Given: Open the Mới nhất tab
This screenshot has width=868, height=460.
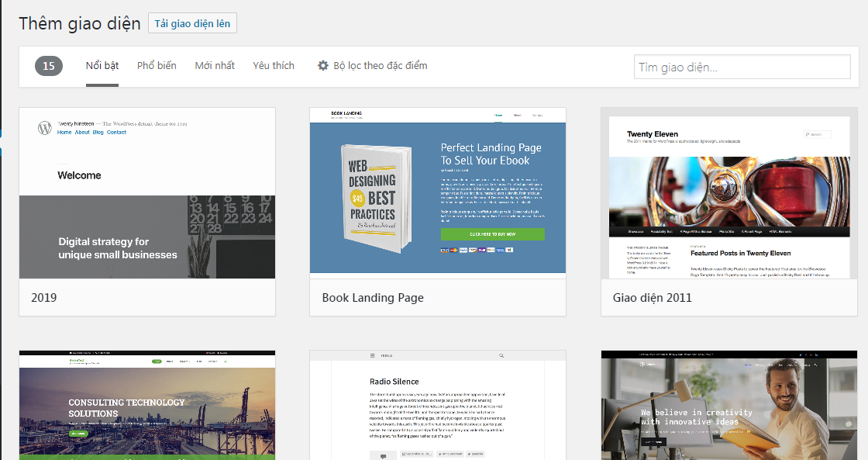Looking at the screenshot, I should pyautogui.click(x=215, y=65).
